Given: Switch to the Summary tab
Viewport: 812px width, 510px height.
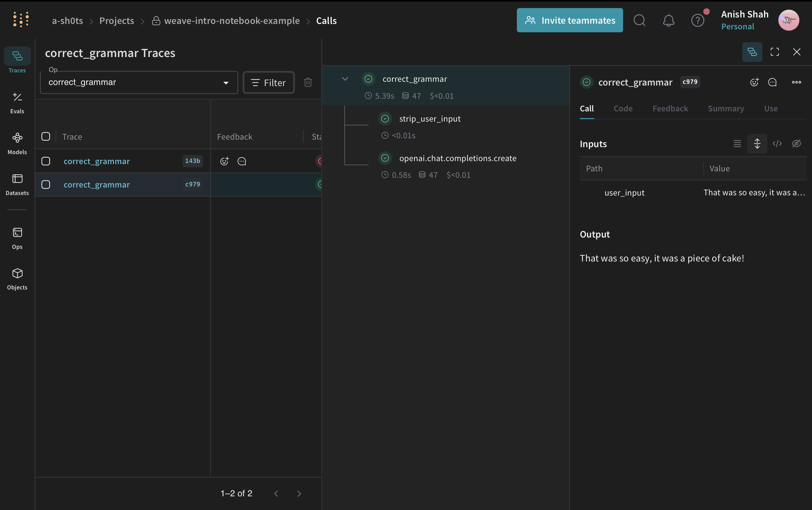Looking at the screenshot, I should pyautogui.click(x=726, y=109).
